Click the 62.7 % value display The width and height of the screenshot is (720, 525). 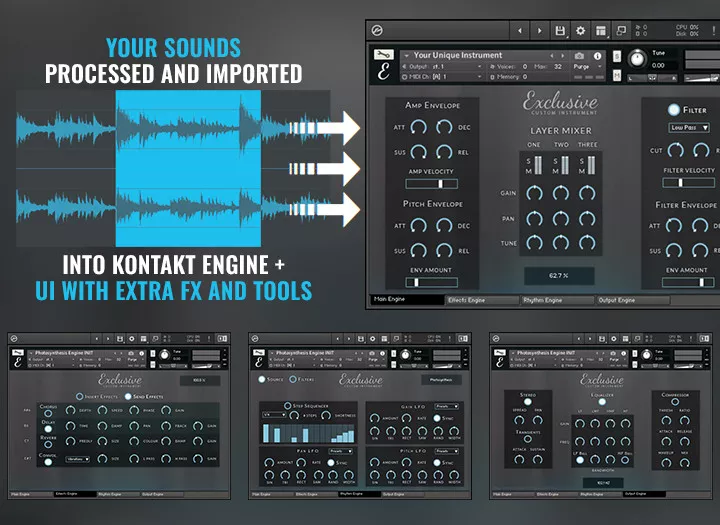559,276
